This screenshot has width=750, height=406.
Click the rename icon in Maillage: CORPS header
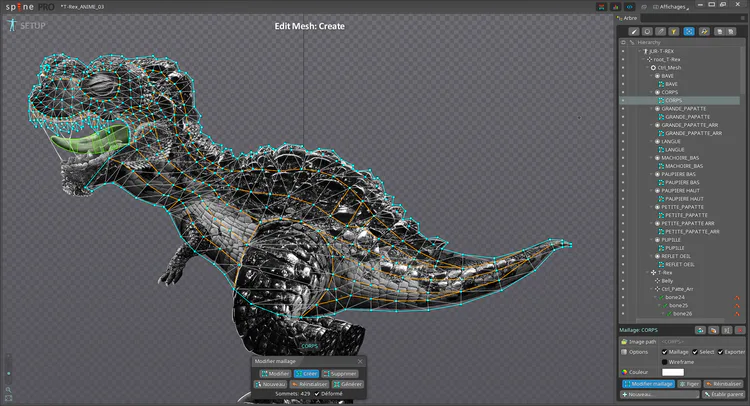point(727,330)
